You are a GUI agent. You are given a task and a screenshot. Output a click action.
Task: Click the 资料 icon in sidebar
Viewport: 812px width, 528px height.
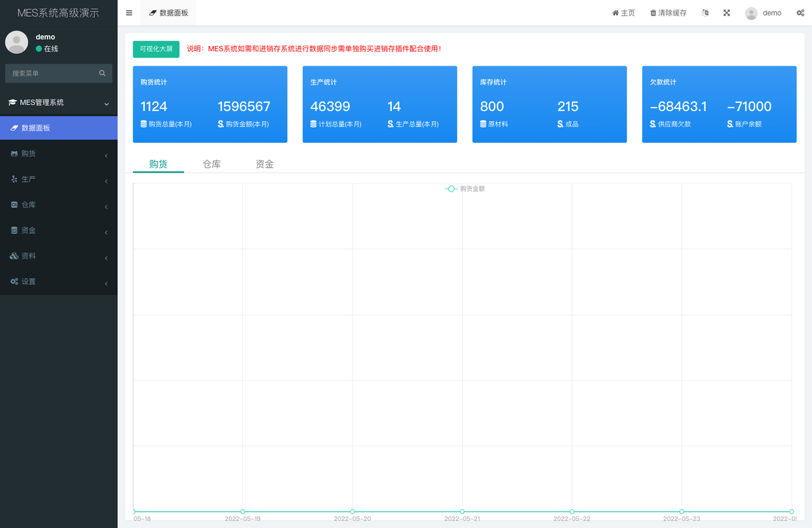point(14,257)
